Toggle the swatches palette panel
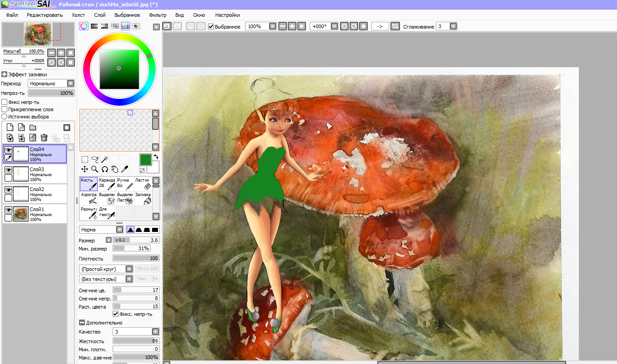 125,26
